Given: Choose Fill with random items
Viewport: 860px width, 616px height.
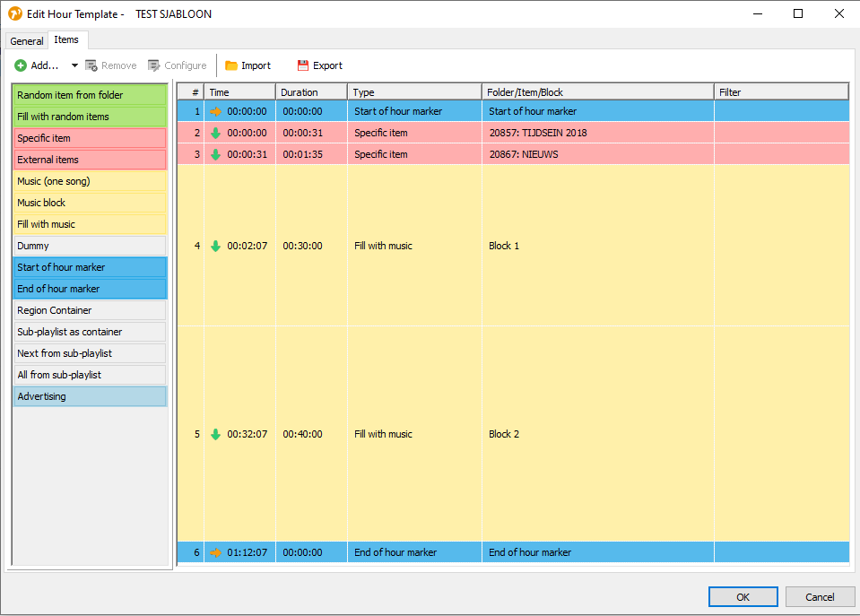Looking at the screenshot, I should pos(90,117).
